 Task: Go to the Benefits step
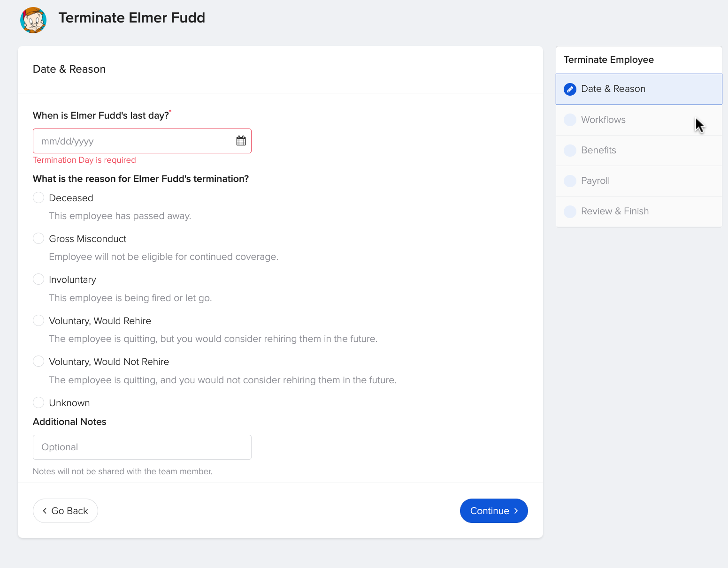639,150
